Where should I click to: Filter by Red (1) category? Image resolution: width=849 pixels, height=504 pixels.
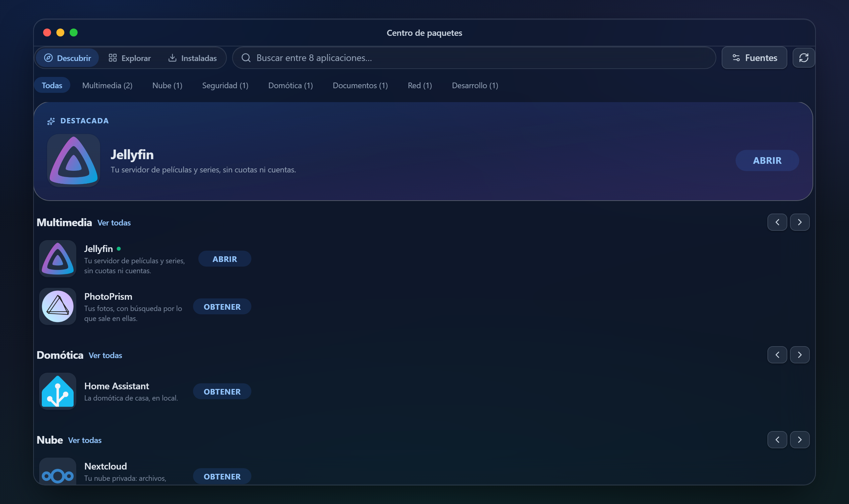click(420, 85)
